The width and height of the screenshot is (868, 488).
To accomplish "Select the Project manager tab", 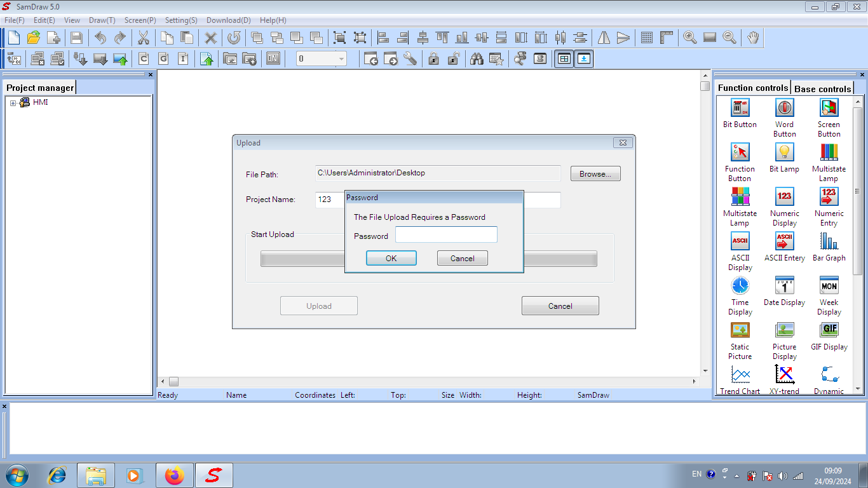I will click(40, 88).
